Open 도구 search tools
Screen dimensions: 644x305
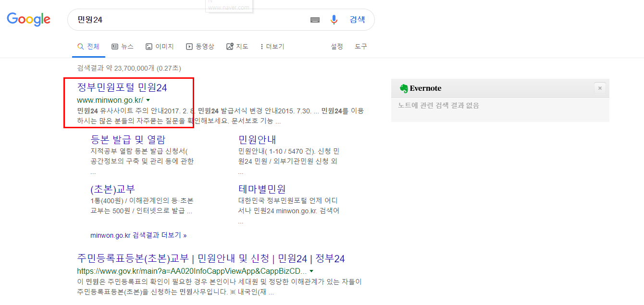tap(361, 47)
